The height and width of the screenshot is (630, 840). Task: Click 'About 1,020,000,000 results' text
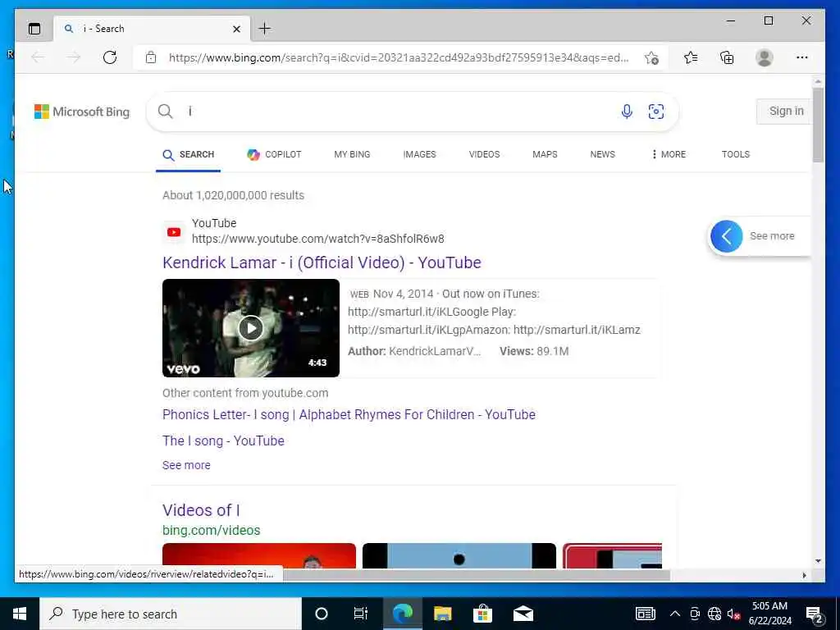233,195
